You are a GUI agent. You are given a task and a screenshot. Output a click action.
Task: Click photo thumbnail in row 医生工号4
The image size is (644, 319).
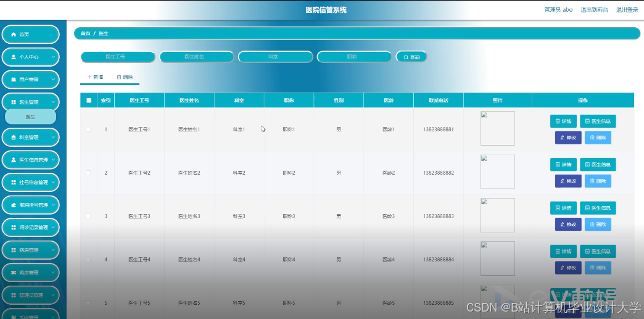coord(497,258)
